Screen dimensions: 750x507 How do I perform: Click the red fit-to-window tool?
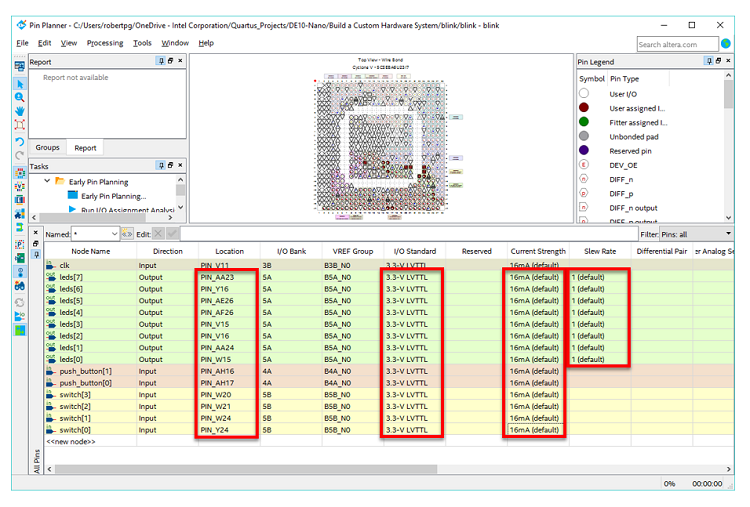[20, 125]
